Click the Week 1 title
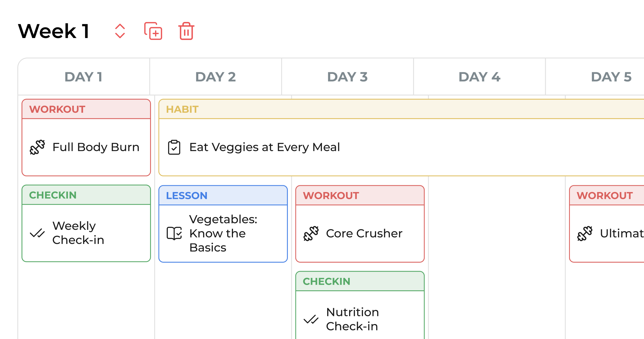Viewport: 644px width, 339px height. tap(54, 31)
